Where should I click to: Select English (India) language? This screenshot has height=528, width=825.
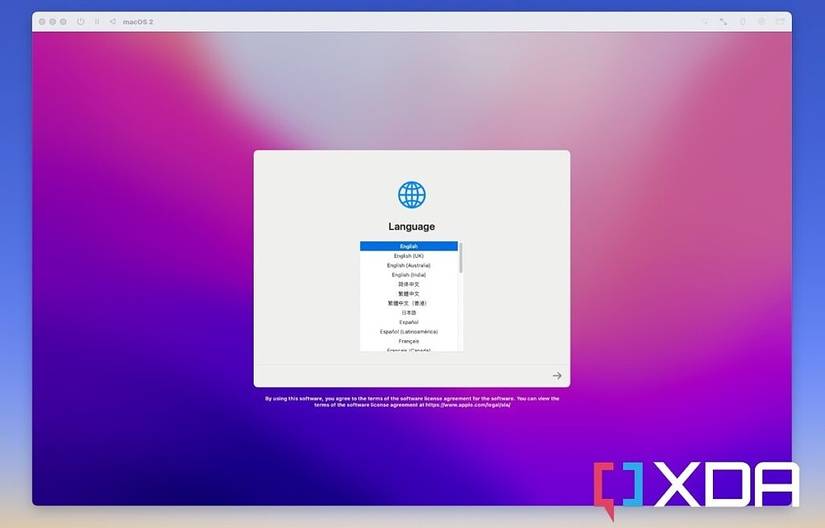[409, 275]
